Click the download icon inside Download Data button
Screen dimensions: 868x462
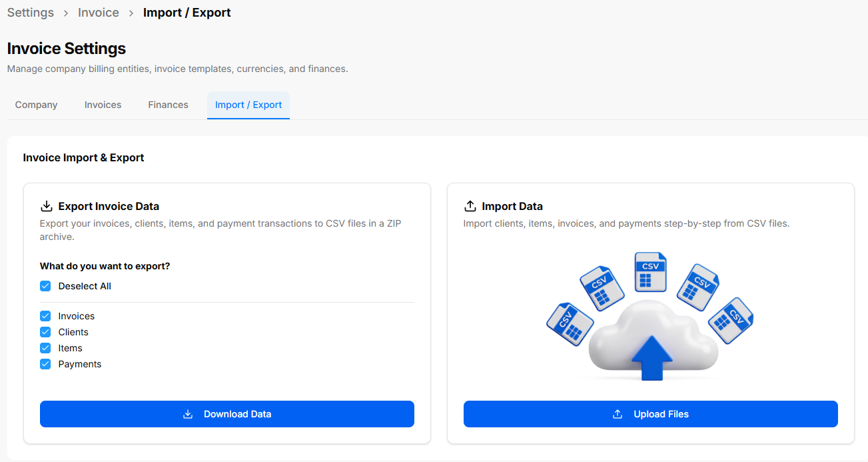(188, 414)
